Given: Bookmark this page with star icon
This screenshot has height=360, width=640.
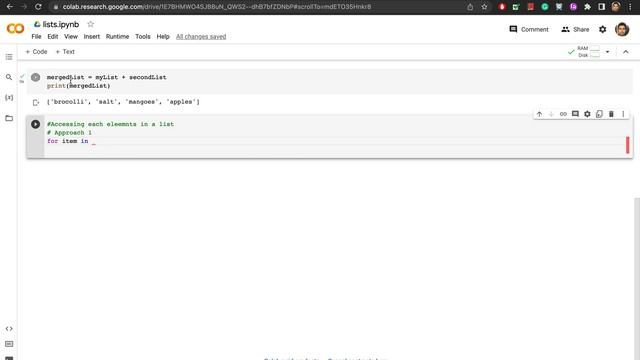Looking at the screenshot, I should (x=484, y=7).
